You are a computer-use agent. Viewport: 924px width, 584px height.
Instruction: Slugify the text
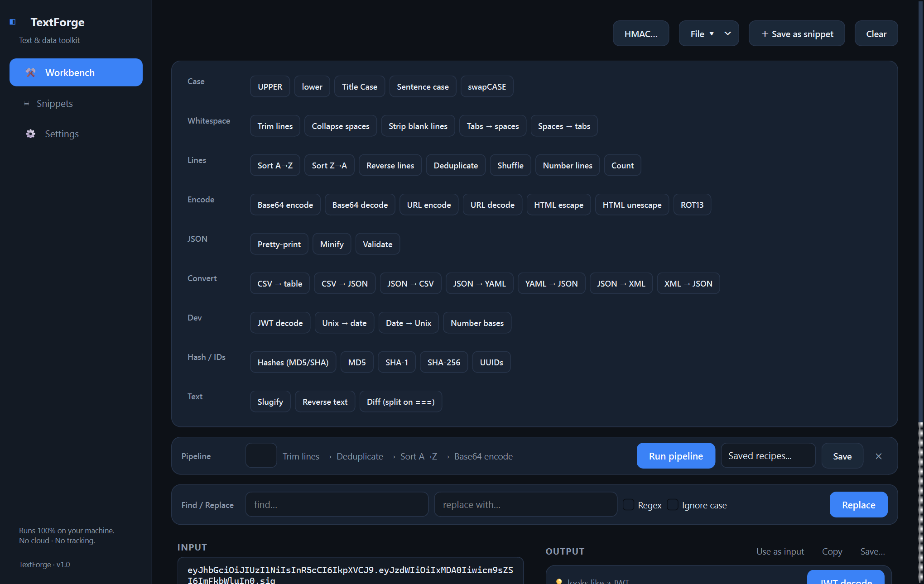coord(270,402)
